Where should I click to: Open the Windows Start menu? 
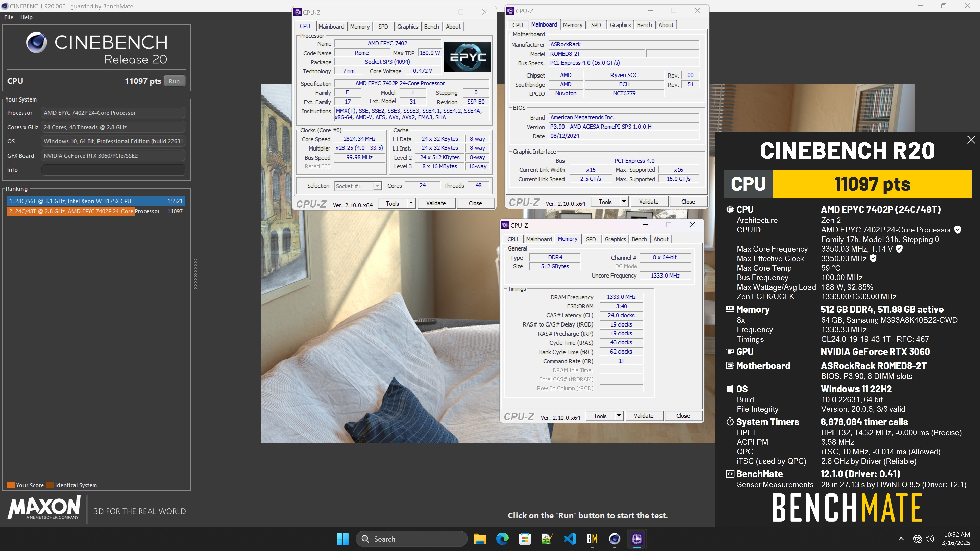coord(342,539)
